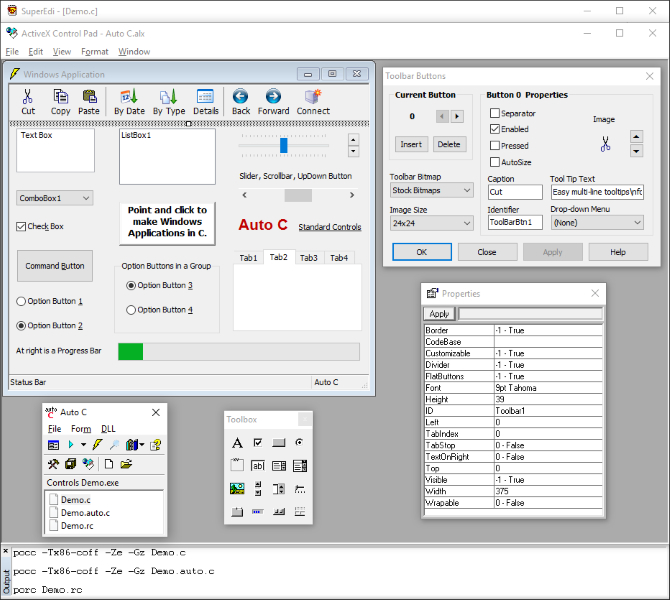Open the Toolbar Bitmap dropdown
670x600 pixels.
pyautogui.click(x=431, y=190)
